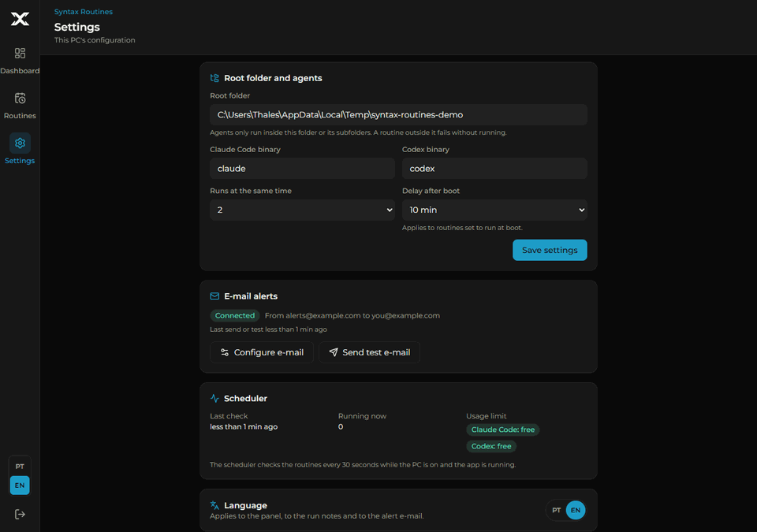The width and height of the screenshot is (757, 532).
Task: Click the Save settings button
Action: [550, 250]
